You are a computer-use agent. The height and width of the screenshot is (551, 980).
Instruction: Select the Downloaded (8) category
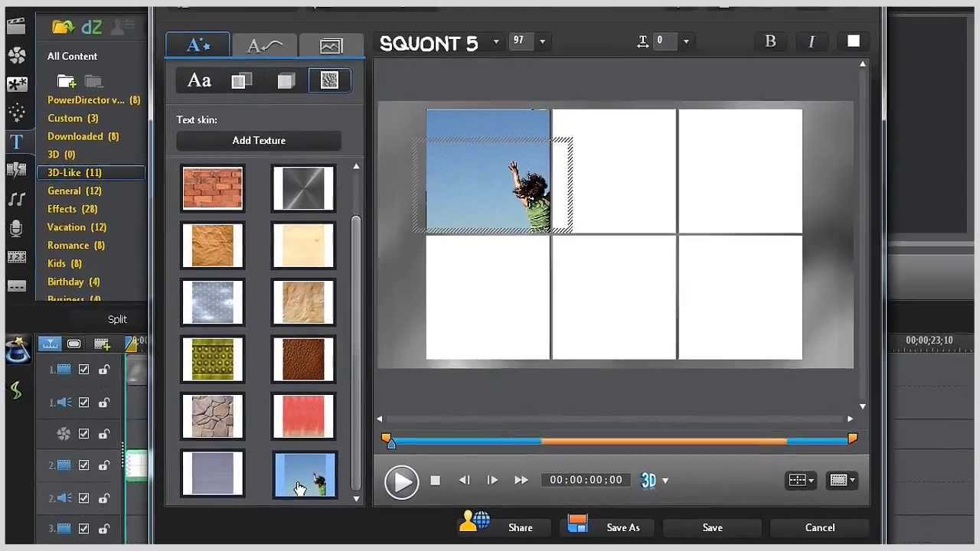(x=83, y=136)
